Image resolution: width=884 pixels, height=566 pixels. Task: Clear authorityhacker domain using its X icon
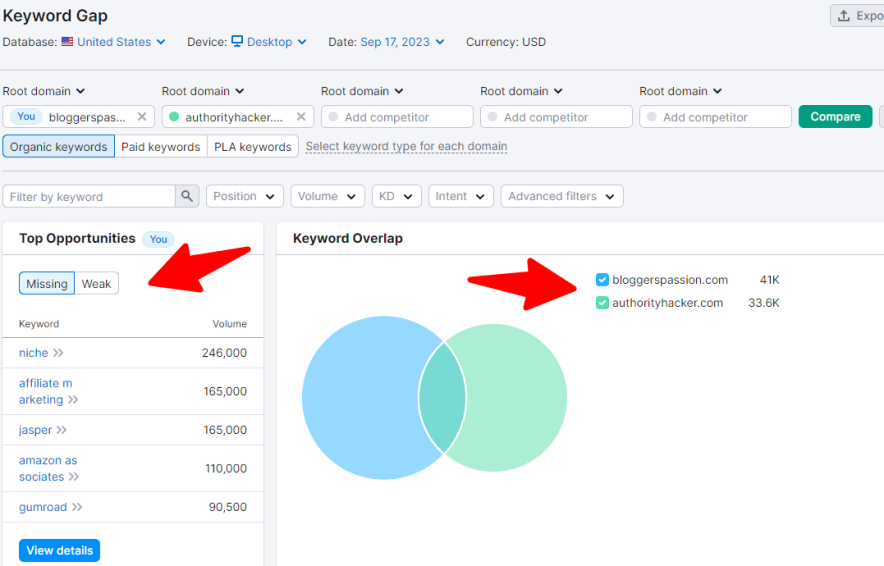tap(301, 117)
